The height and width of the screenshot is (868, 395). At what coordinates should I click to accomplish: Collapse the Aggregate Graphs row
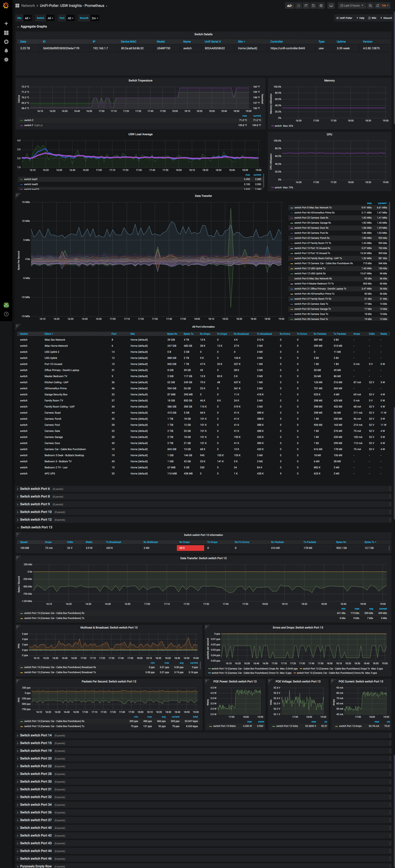pyautogui.click(x=33, y=27)
